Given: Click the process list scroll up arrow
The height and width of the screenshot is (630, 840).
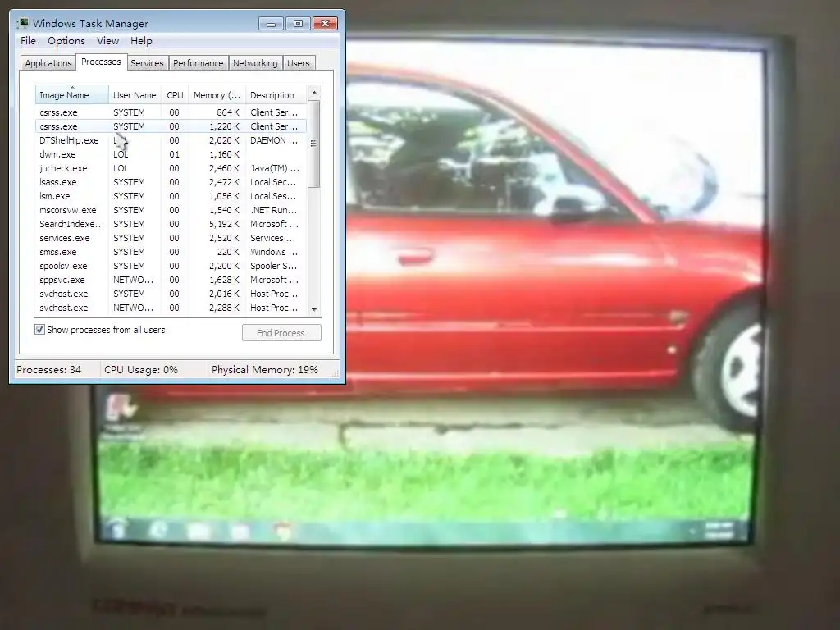Looking at the screenshot, I should click(x=314, y=93).
